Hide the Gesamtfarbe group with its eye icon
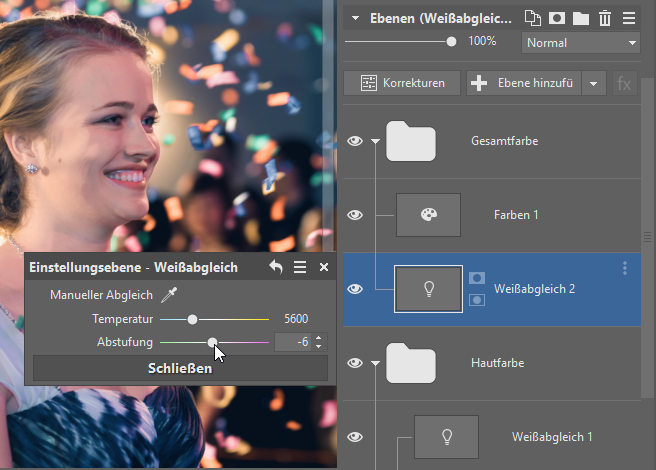656x470 pixels. (355, 141)
